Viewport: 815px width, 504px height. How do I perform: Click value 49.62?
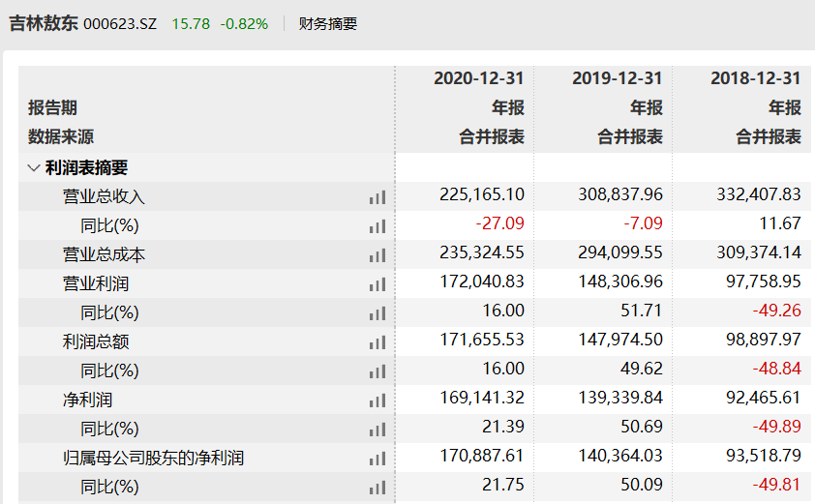[642, 370]
